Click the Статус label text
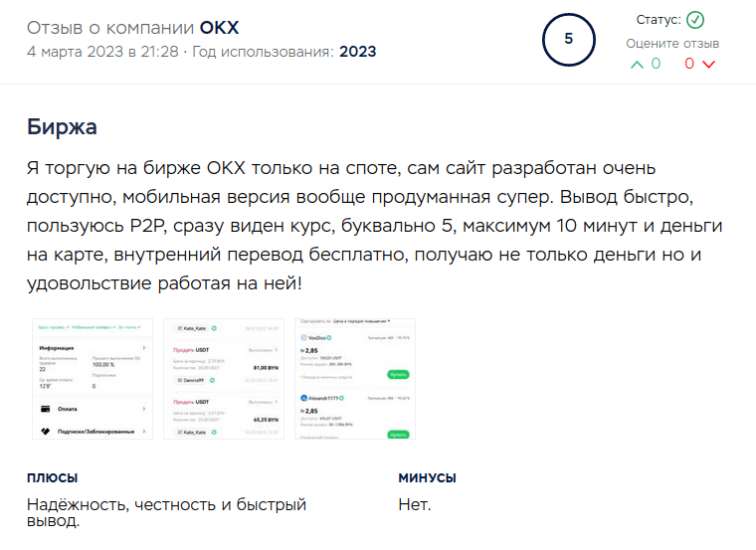 [x=657, y=21]
